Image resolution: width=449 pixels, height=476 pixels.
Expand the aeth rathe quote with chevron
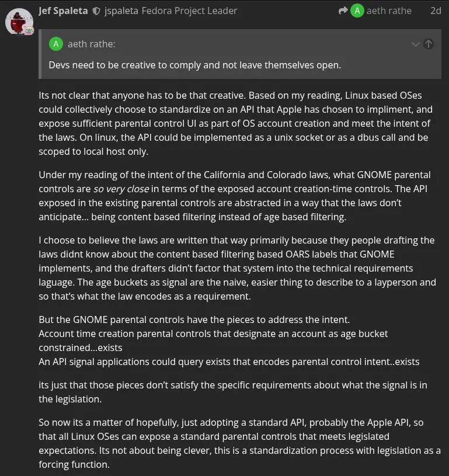[x=415, y=44]
